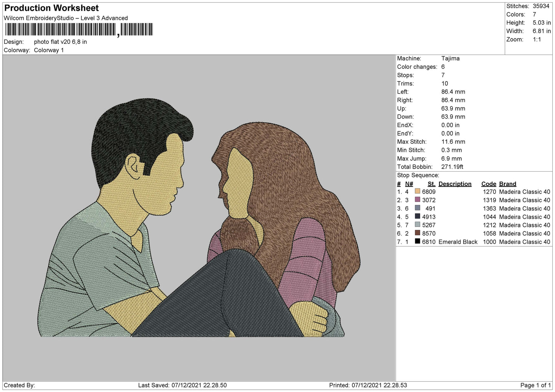Click the 'Production Worksheet' title

tap(51, 8)
